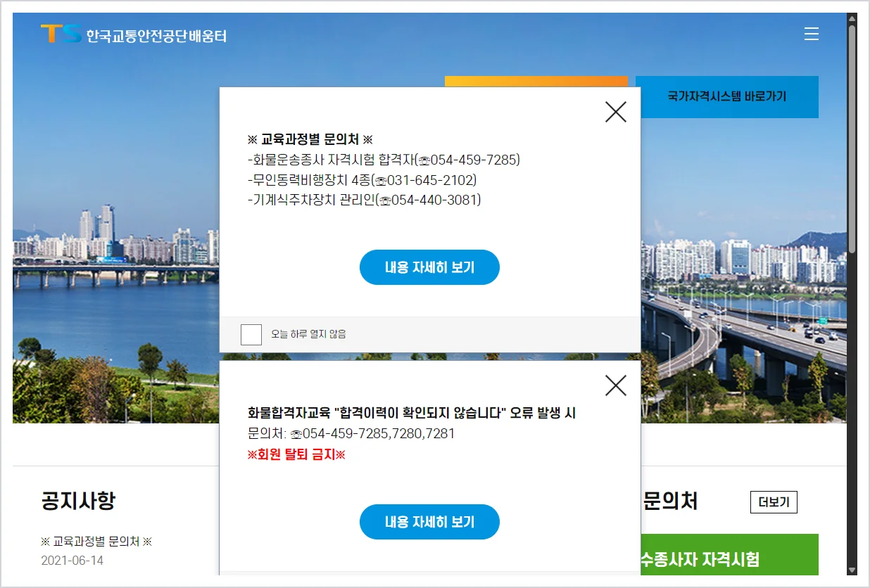Screen dimensions: 870x588
Task: Click the 오늘 하루 열지 않음 label text
Action: (x=308, y=335)
